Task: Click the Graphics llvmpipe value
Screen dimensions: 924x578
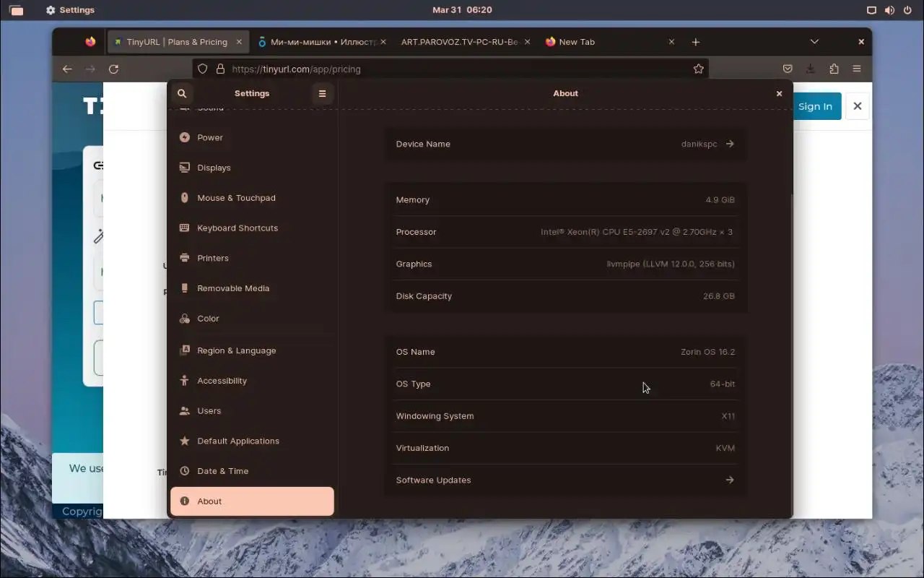Action: coord(671,264)
